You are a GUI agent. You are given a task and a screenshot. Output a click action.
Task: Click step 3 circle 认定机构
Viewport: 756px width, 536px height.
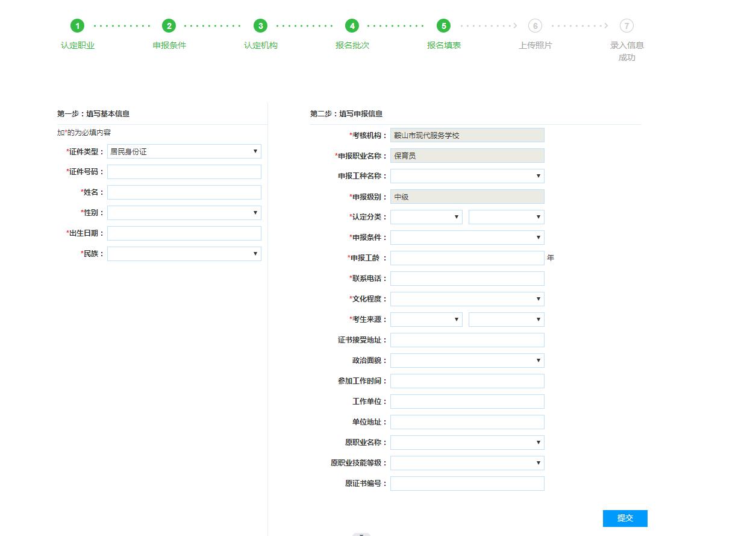(260, 26)
